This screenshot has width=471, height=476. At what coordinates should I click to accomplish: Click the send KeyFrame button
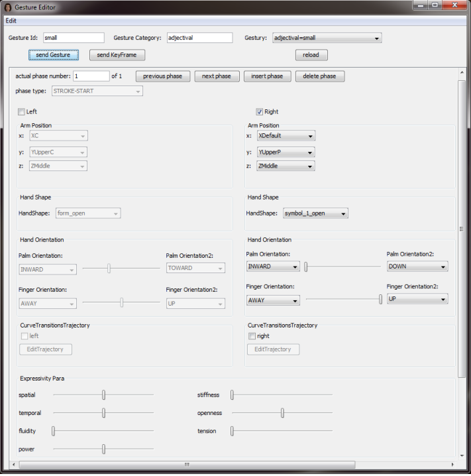[x=117, y=55]
